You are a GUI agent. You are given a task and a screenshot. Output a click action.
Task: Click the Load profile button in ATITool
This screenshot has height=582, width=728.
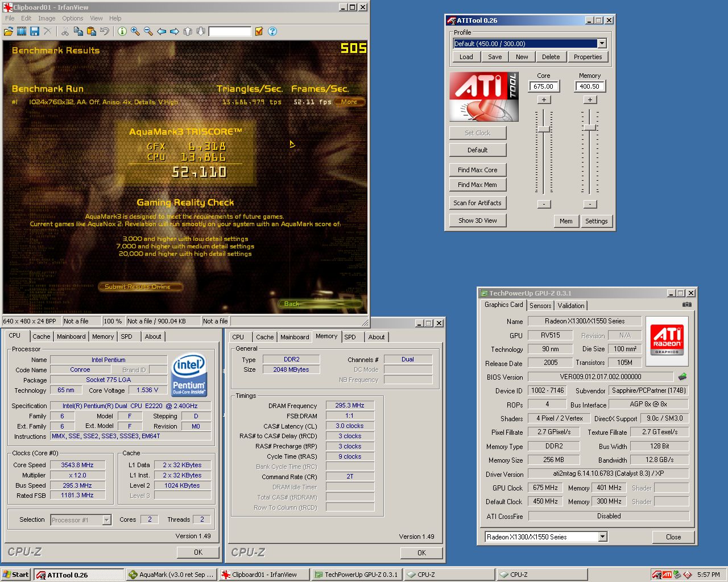[x=466, y=57]
